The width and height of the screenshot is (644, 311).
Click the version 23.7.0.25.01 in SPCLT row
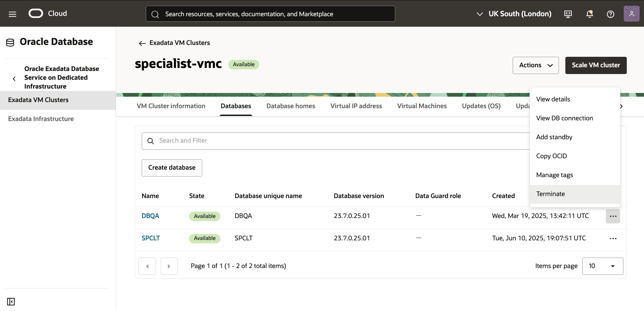[352, 238]
